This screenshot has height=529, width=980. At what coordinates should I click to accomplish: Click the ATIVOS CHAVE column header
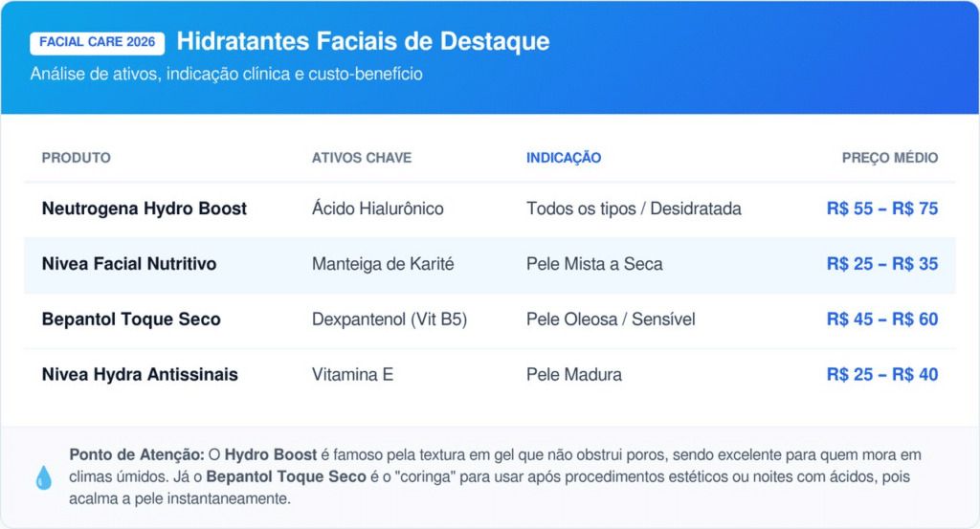pos(362,158)
